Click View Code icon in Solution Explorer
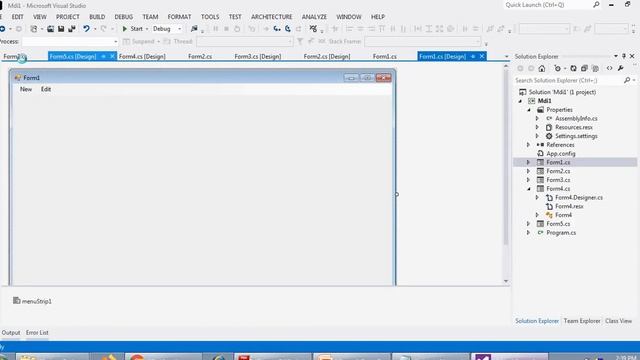 (609, 69)
